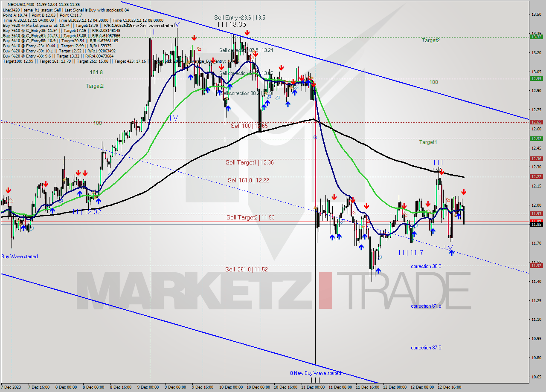
Task: Click the red 12.65 price tag
Action: 536,122
